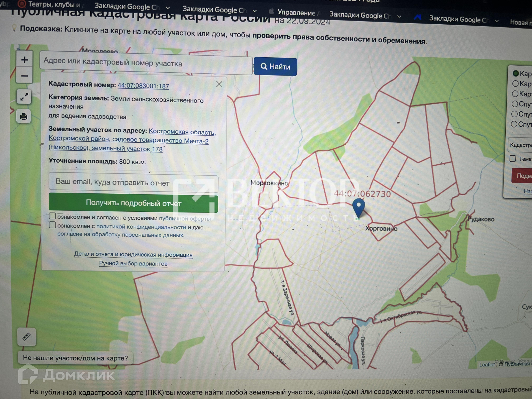Focus the address or cadastral number field
This screenshot has height=399, width=532.
146,63
